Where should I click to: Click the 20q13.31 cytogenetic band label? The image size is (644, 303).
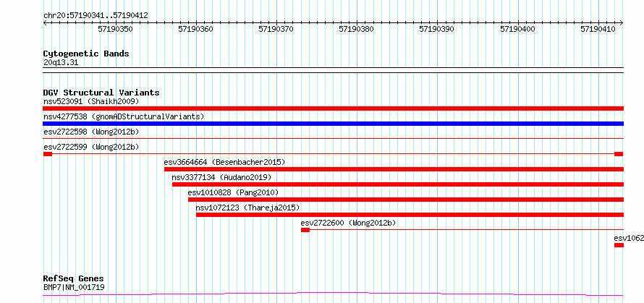tap(61, 62)
